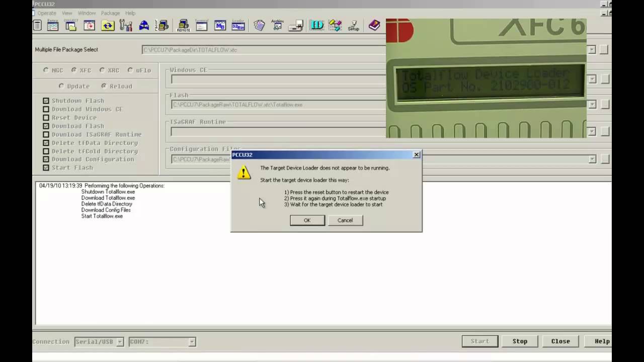The width and height of the screenshot is (644, 362).
Task: Click the Stop button
Action: 520,341
